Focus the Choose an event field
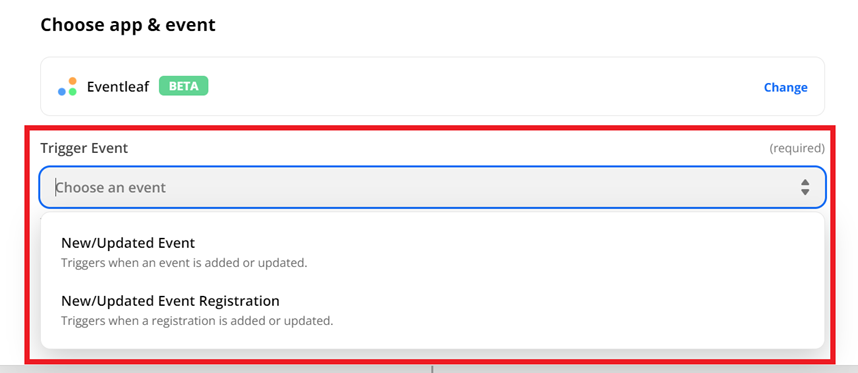This screenshot has width=858, height=373. click(432, 188)
